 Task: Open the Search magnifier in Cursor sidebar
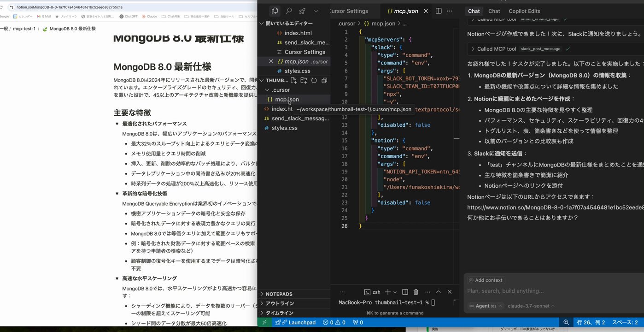pos(289,11)
